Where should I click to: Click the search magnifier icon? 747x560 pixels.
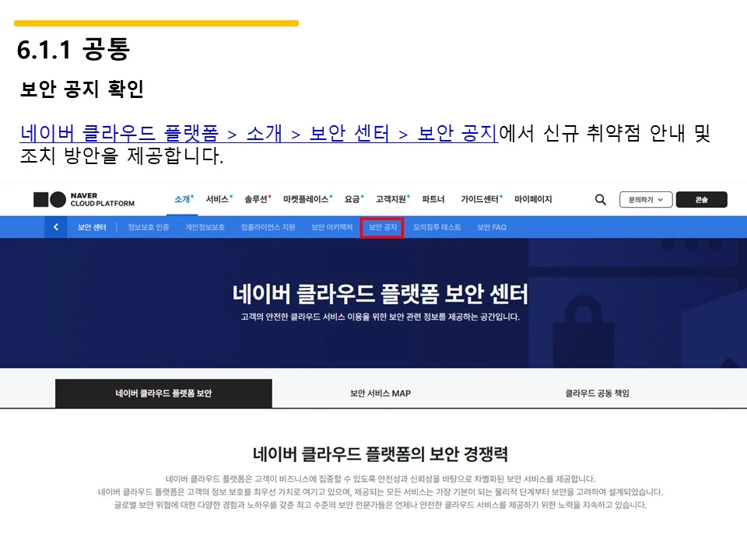click(599, 199)
